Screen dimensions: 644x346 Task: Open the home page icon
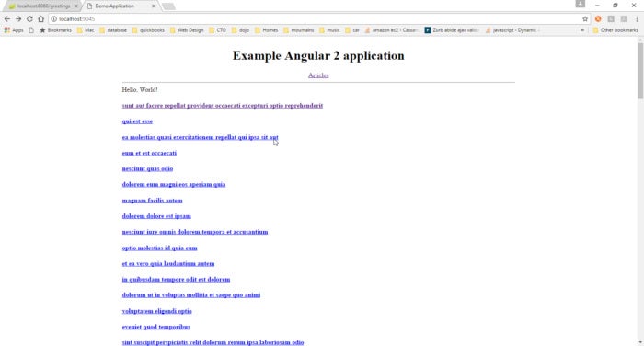pos(41,19)
